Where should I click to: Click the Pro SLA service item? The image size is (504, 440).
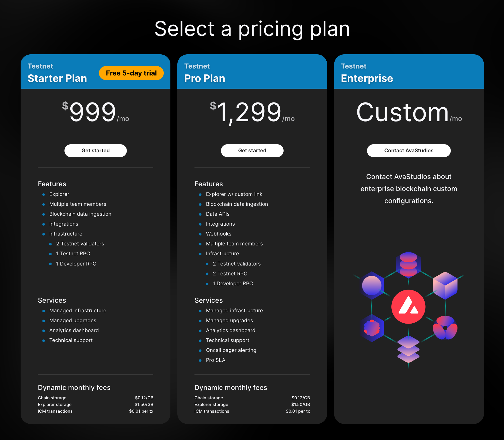click(216, 360)
